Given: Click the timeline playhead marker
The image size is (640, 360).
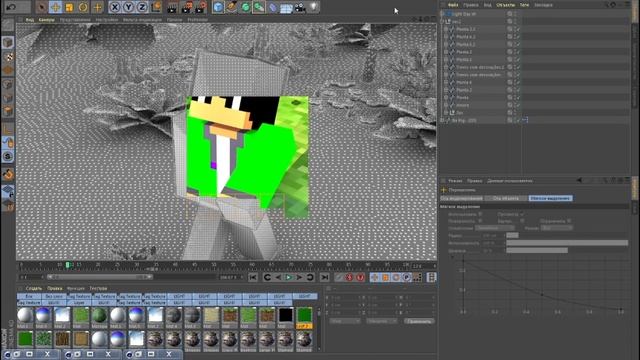Looking at the screenshot, I should tap(68, 265).
